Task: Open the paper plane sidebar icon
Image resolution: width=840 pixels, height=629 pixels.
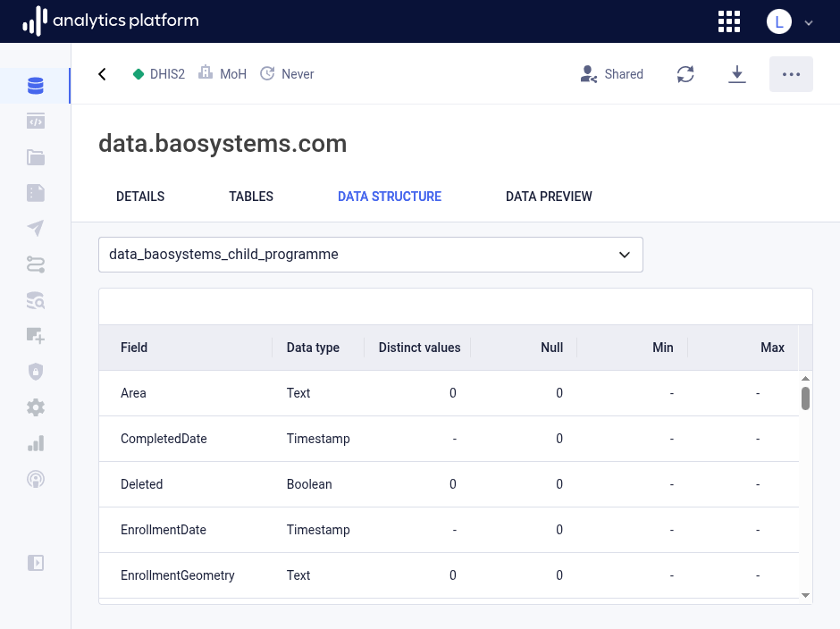Action: coord(36,229)
